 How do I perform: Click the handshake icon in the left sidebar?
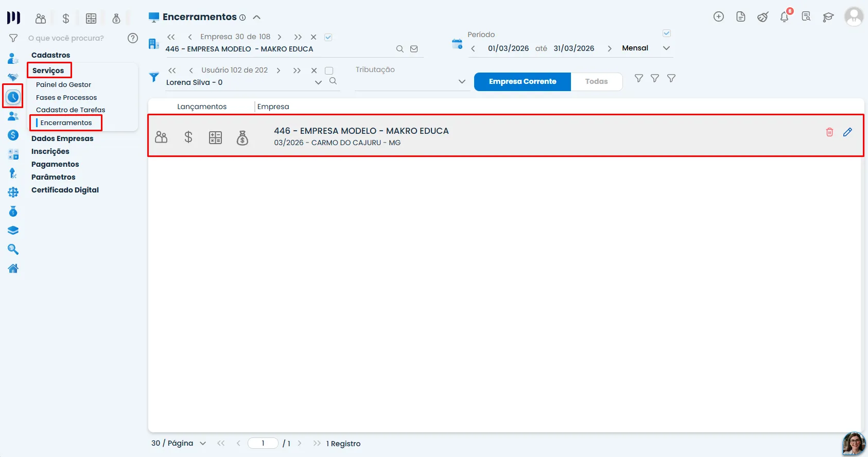point(13,77)
